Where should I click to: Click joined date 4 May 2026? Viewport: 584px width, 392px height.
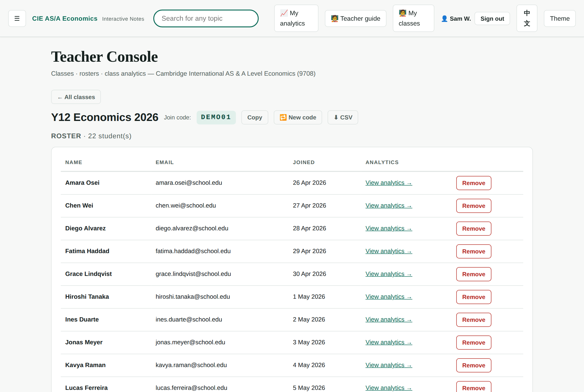309,365
